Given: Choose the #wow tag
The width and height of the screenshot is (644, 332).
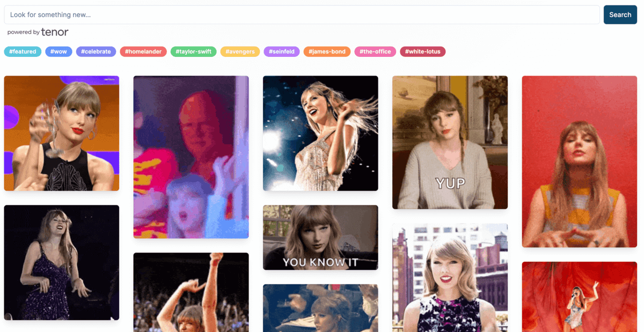Looking at the screenshot, I should [59, 51].
